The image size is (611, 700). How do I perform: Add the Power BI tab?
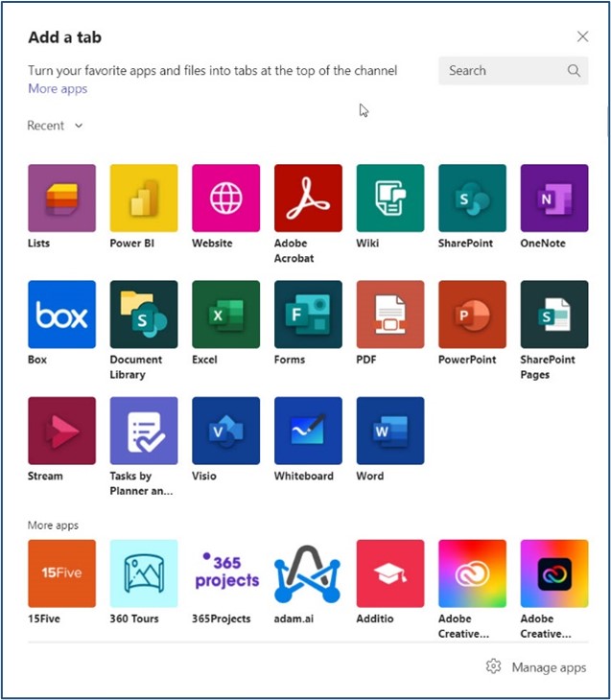pos(144,198)
